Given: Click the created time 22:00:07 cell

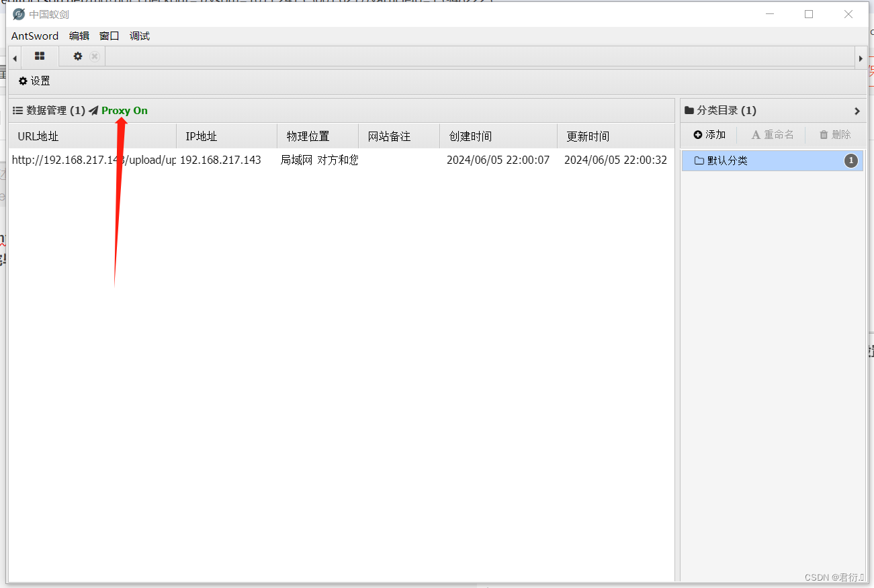Looking at the screenshot, I should [498, 160].
